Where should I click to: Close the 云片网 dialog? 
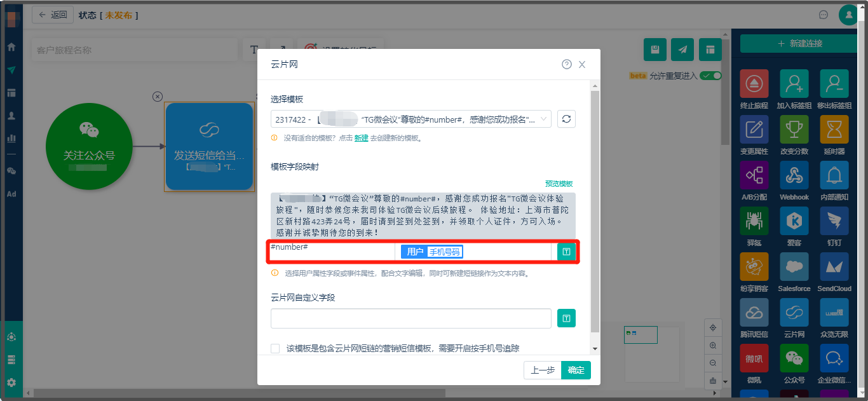pyautogui.click(x=582, y=65)
